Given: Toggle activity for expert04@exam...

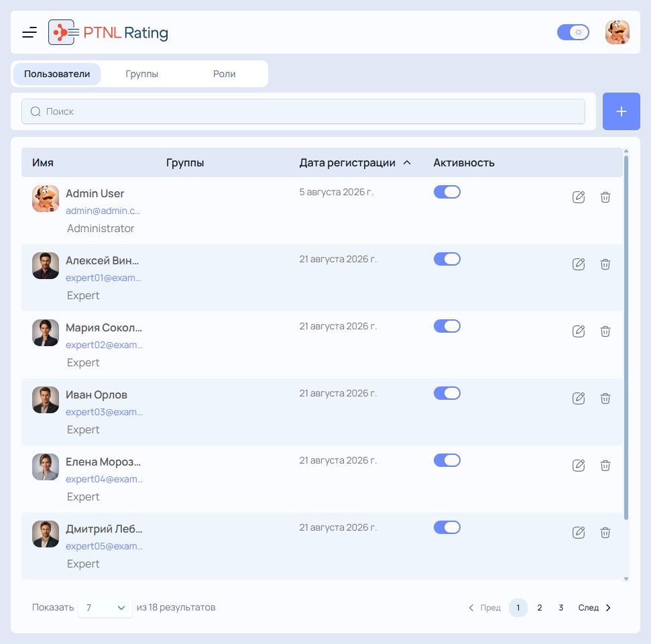Looking at the screenshot, I should [447, 460].
